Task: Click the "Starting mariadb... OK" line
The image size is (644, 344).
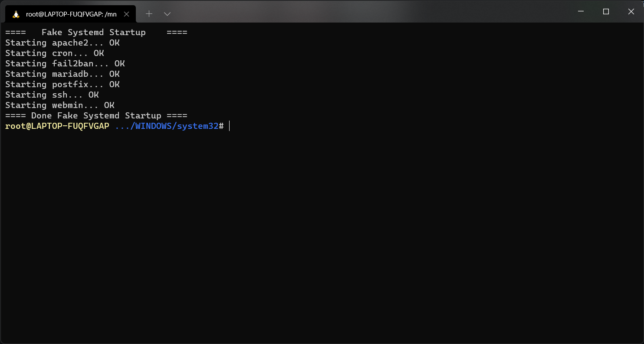Action: pyautogui.click(x=62, y=74)
